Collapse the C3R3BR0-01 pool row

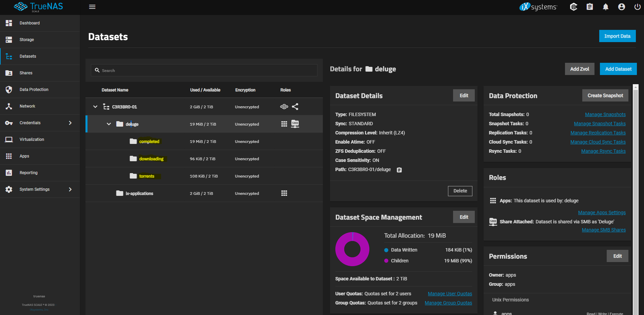95,107
